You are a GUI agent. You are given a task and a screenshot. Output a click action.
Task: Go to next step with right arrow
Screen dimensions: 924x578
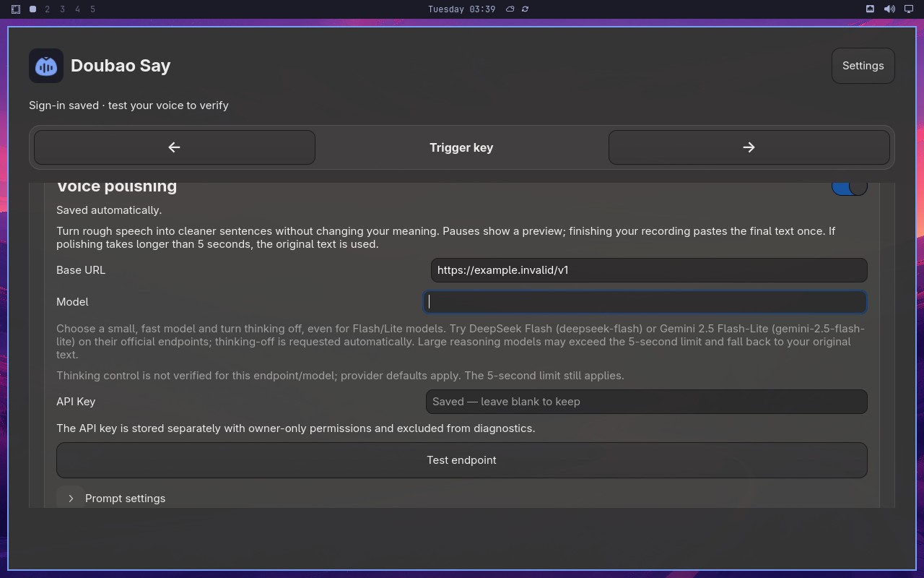click(x=749, y=147)
